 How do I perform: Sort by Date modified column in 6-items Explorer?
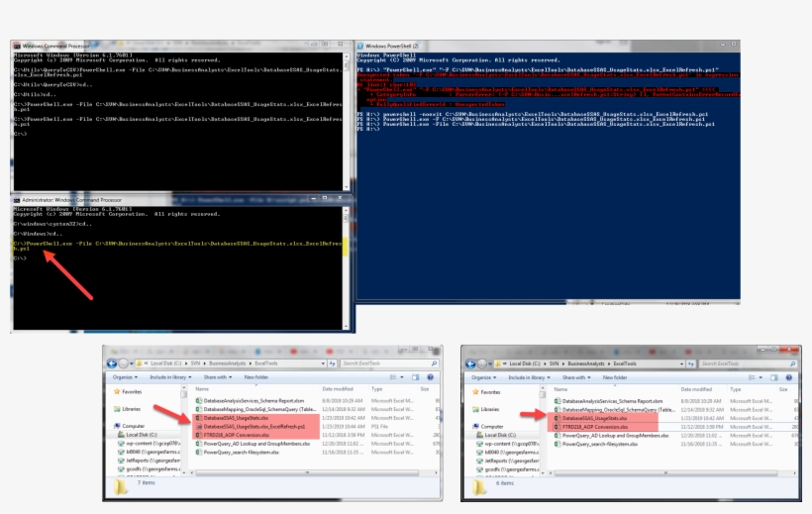(x=696, y=389)
